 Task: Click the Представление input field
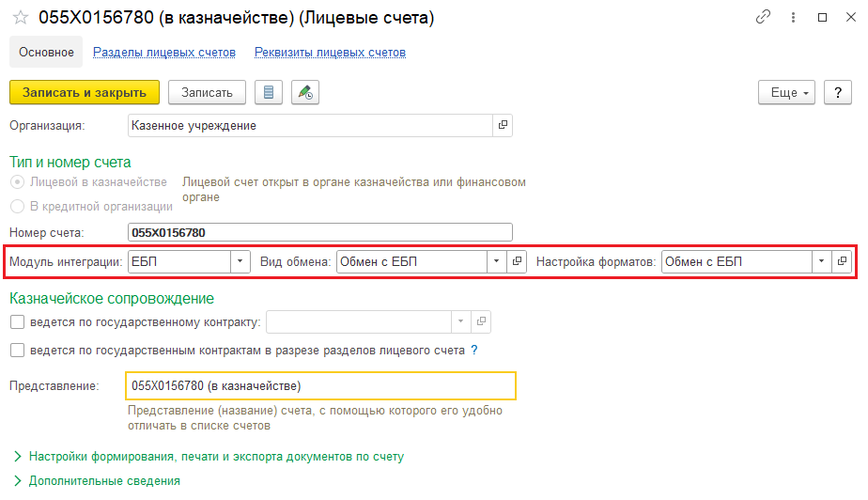tap(320, 386)
